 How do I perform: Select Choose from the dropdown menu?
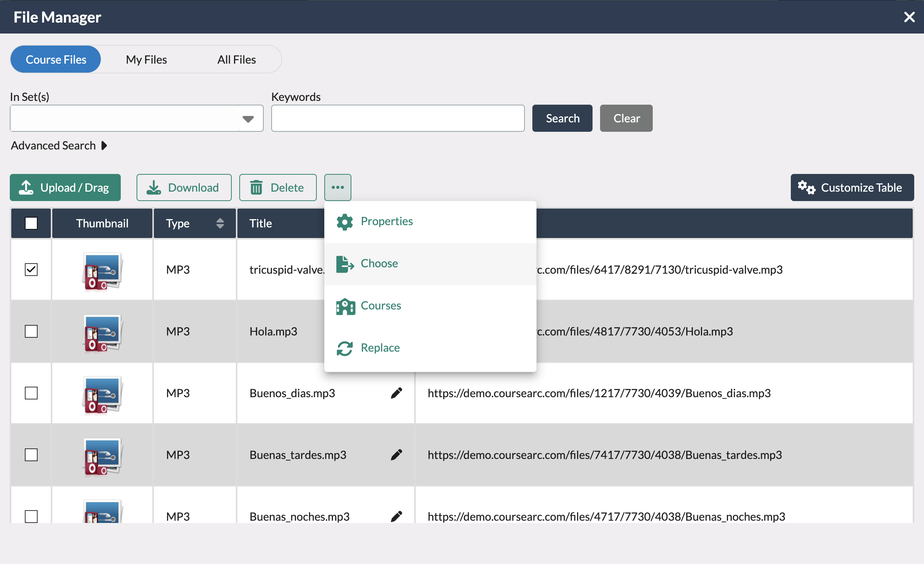point(430,264)
